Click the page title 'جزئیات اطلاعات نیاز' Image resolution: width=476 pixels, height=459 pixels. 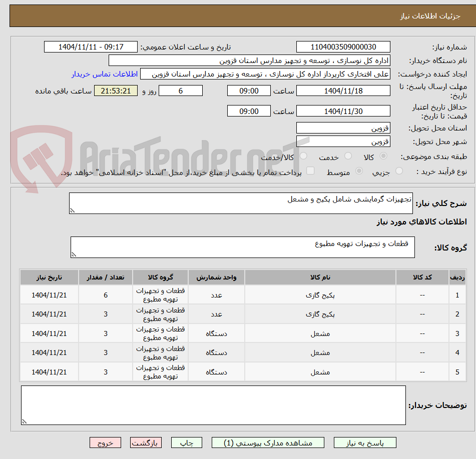click(x=430, y=16)
